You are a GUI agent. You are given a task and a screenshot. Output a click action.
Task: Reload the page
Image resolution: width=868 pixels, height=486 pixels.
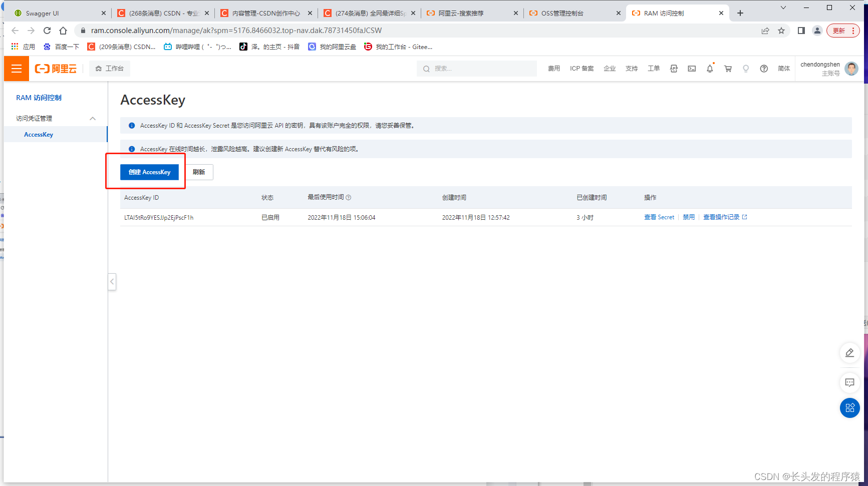point(47,31)
